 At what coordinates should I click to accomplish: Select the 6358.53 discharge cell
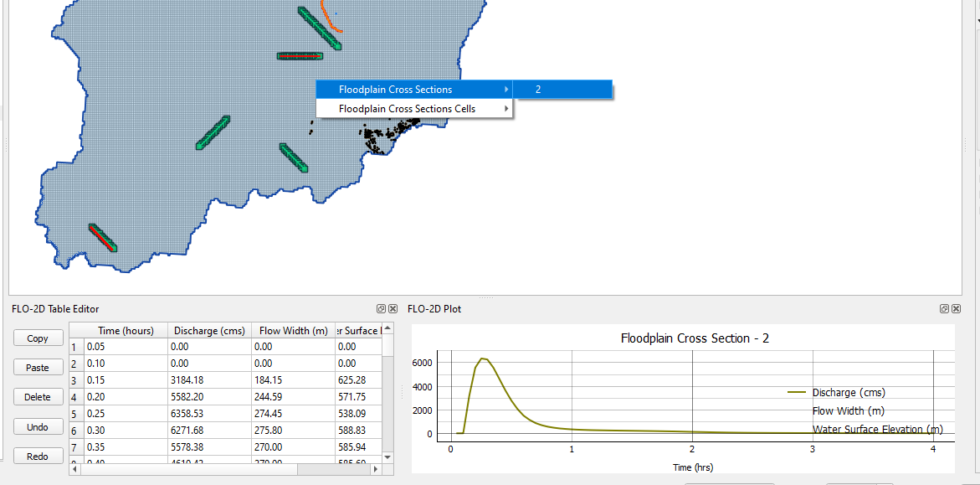[x=208, y=414]
